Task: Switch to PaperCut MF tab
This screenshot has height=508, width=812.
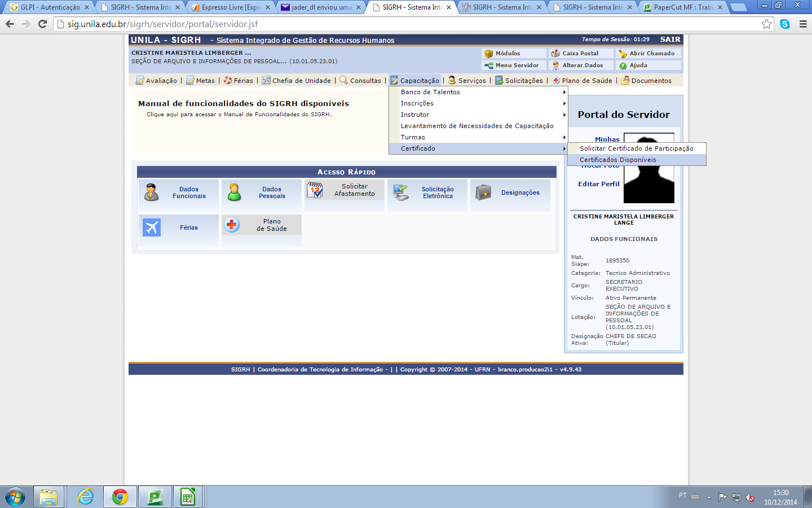Action: pos(683,7)
